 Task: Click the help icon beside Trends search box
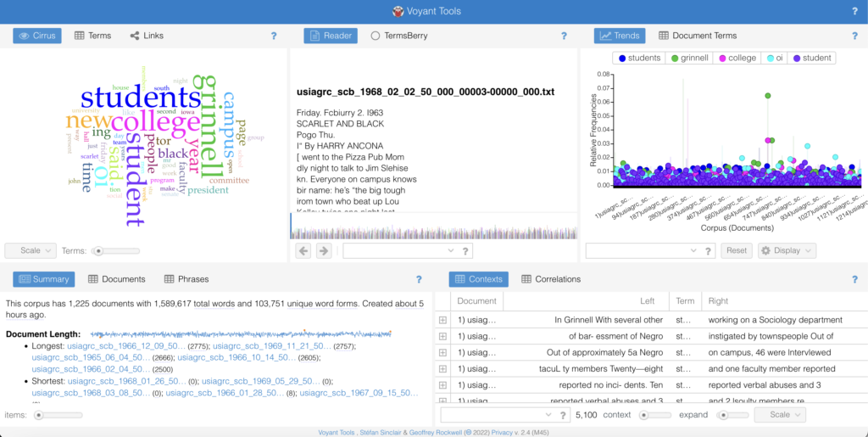click(x=708, y=251)
